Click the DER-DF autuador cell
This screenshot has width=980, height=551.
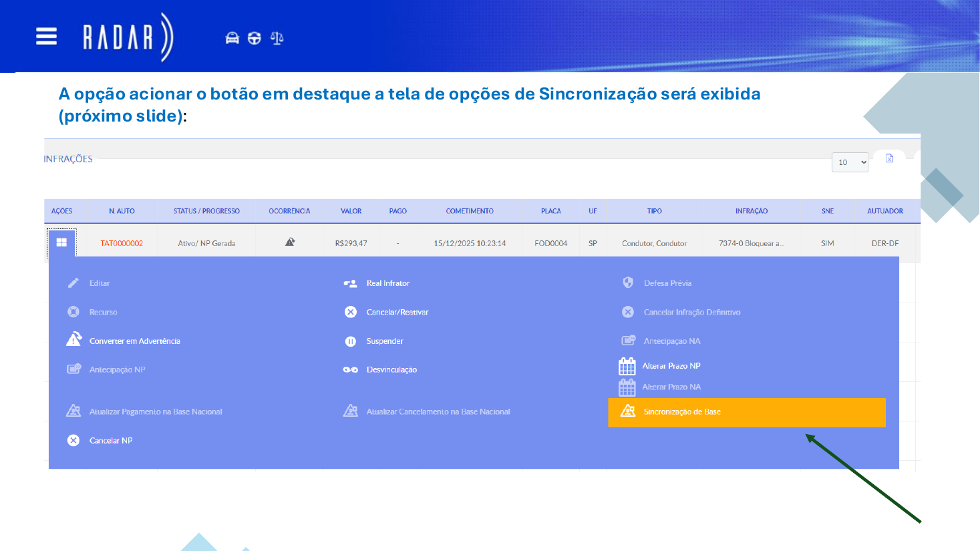885,243
